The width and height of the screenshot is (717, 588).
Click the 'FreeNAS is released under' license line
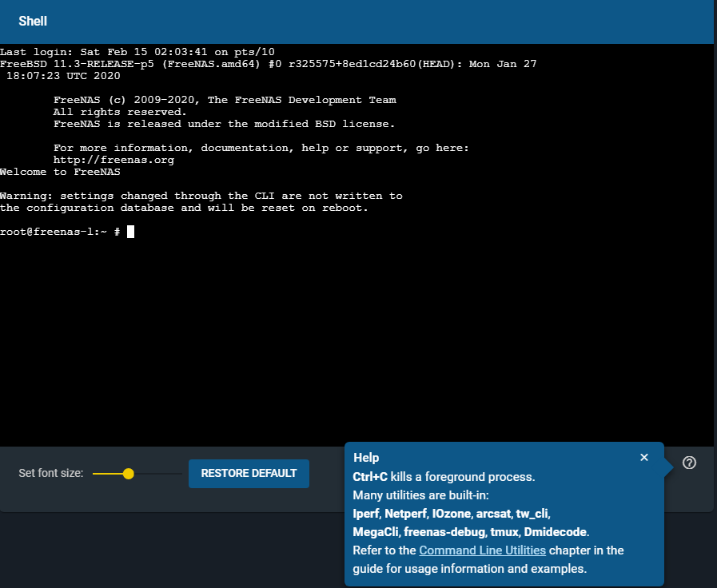click(224, 124)
